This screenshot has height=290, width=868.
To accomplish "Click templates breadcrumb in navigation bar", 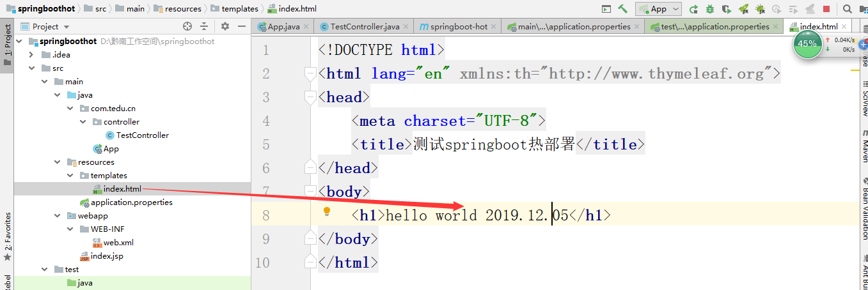I will point(234,8).
